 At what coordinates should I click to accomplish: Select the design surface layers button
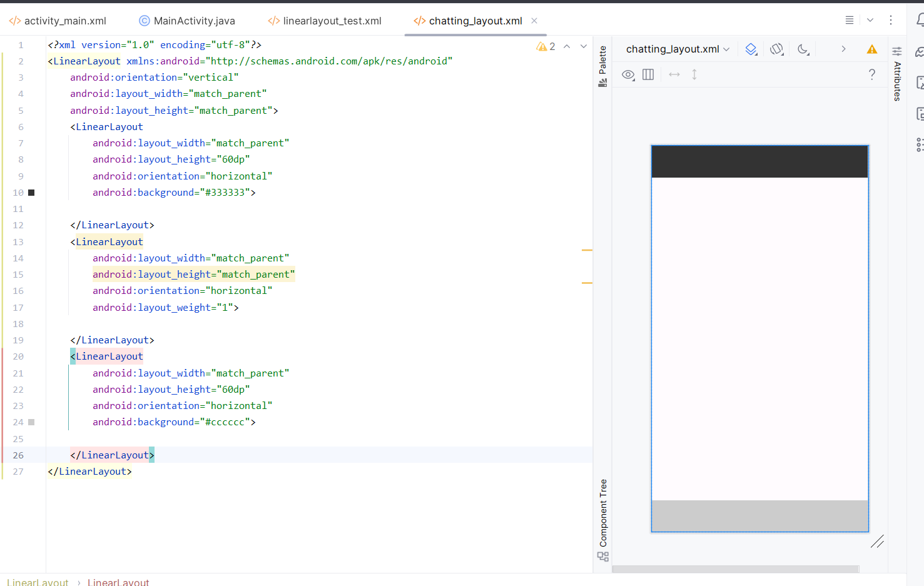[751, 49]
